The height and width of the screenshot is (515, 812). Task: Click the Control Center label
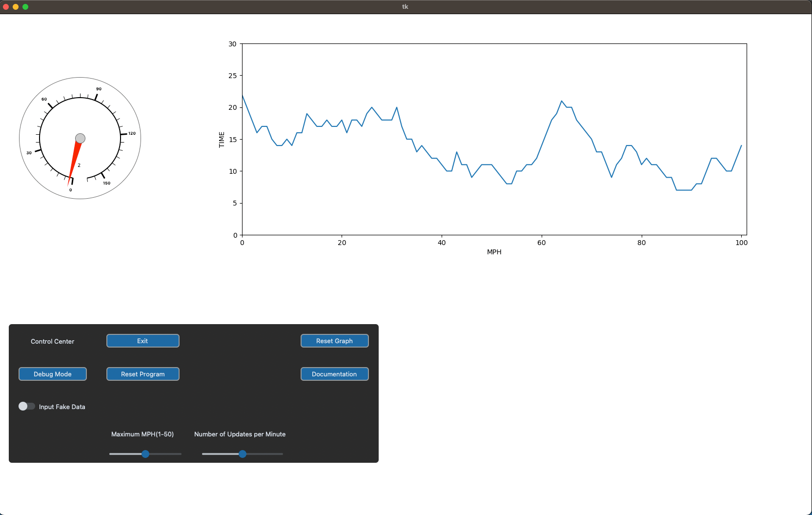pos(52,341)
